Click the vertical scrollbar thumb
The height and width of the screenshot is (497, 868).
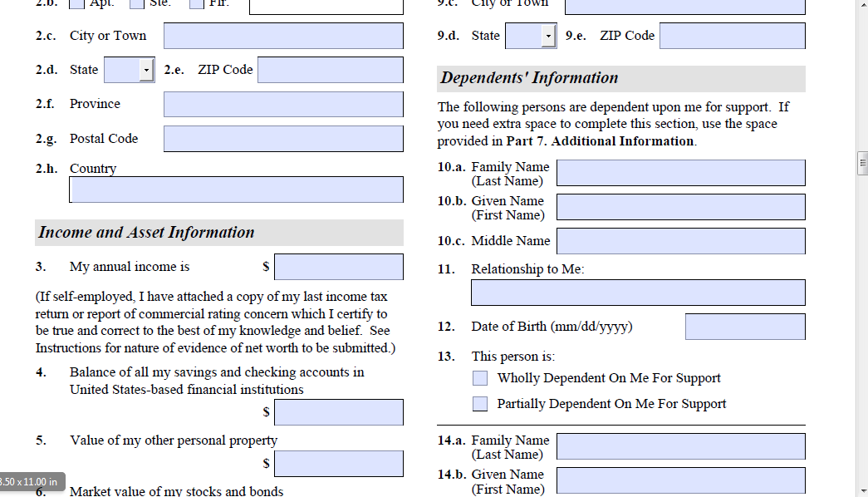click(862, 165)
